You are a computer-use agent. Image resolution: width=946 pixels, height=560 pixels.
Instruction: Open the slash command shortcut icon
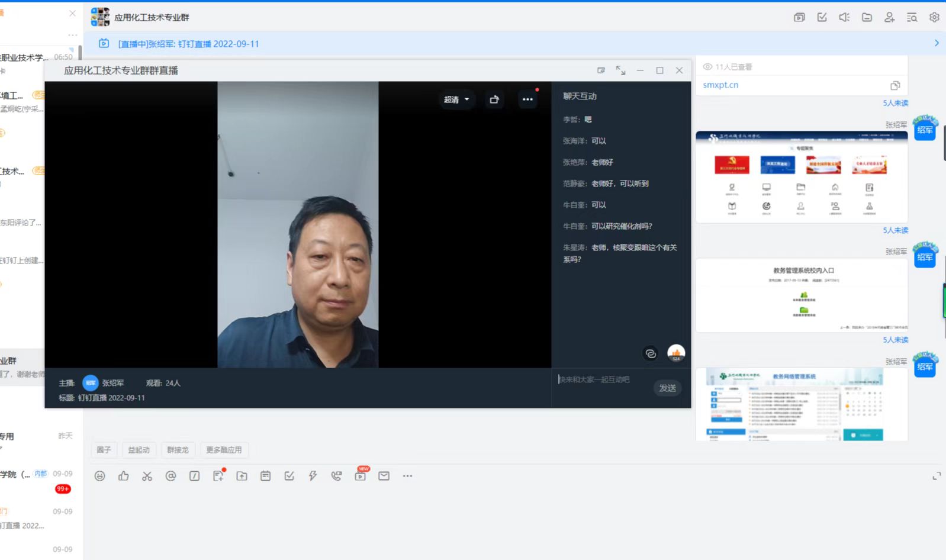(x=194, y=476)
